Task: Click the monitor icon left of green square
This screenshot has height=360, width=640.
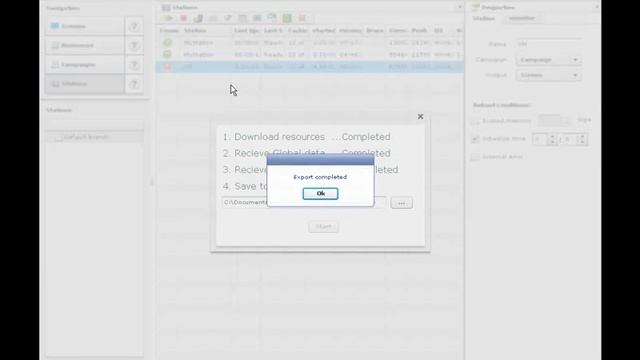Action: [x=272, y=17]
